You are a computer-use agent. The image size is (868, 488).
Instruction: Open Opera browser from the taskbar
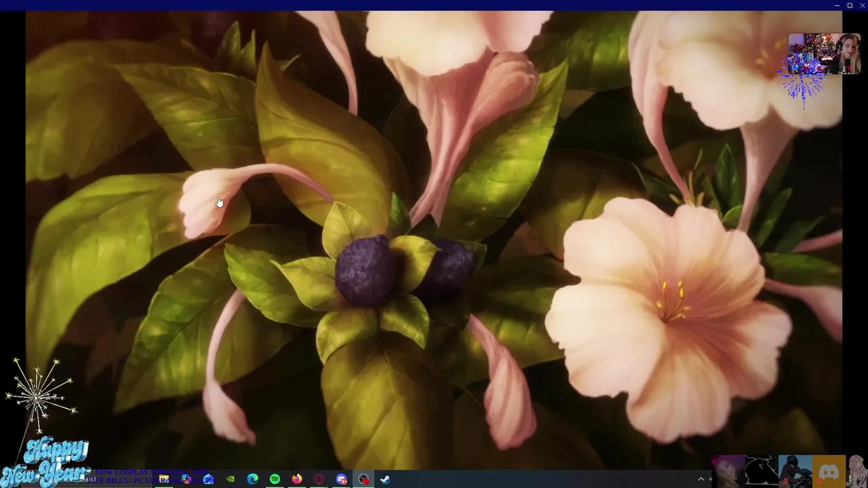pos(319,479)
